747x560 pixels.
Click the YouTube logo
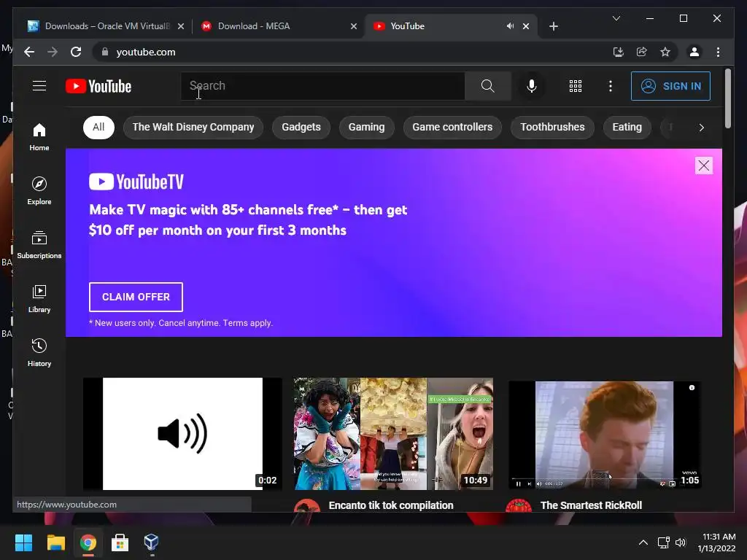point(98,86)
